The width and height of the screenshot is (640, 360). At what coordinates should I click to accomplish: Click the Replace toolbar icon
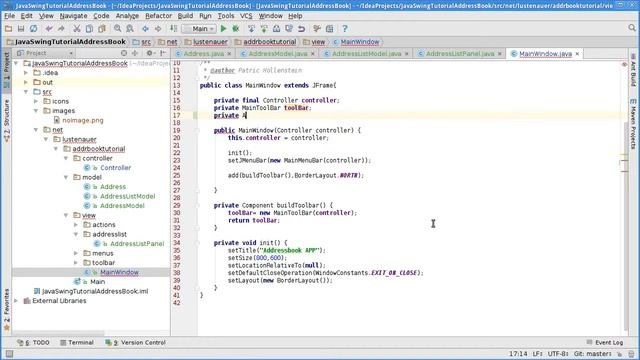tap(130, 29)
